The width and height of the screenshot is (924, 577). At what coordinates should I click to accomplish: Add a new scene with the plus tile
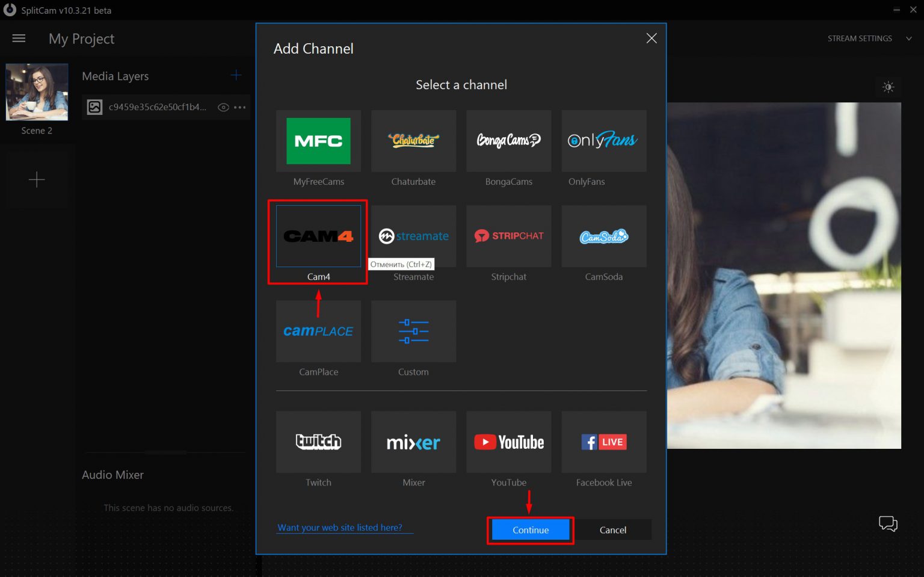coord(37,179)
